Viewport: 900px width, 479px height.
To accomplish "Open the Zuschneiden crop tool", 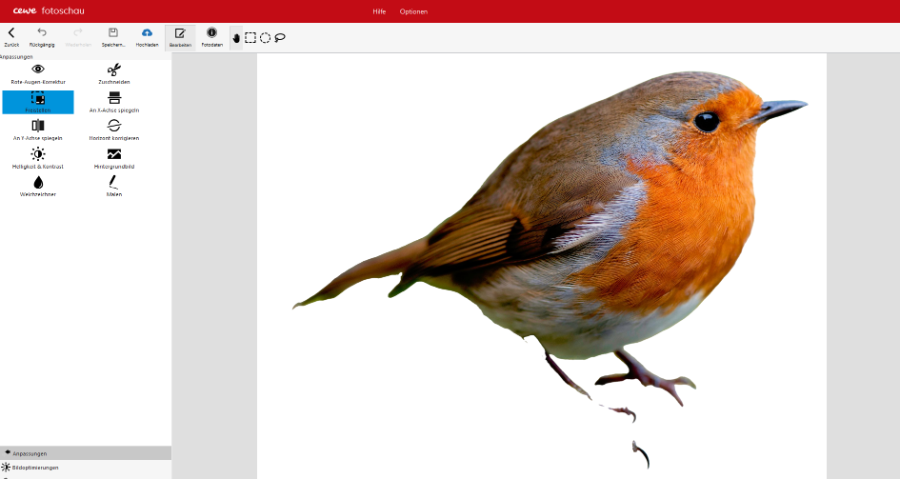I will (x=114, y=73).
